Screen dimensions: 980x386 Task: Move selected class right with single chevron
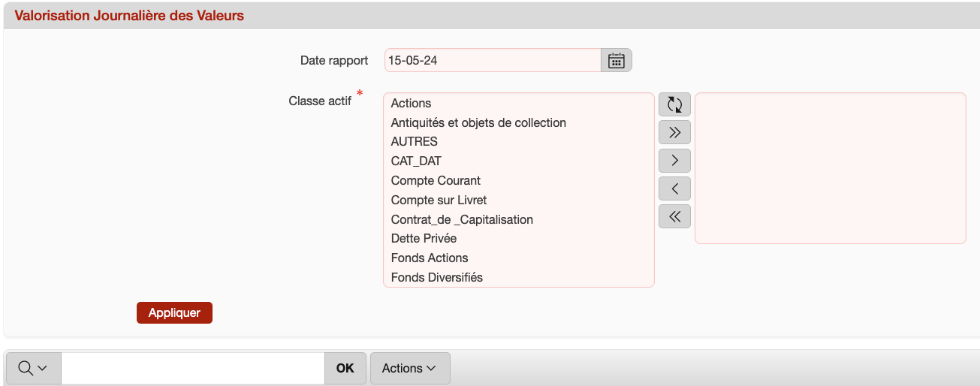click(674, 160)
